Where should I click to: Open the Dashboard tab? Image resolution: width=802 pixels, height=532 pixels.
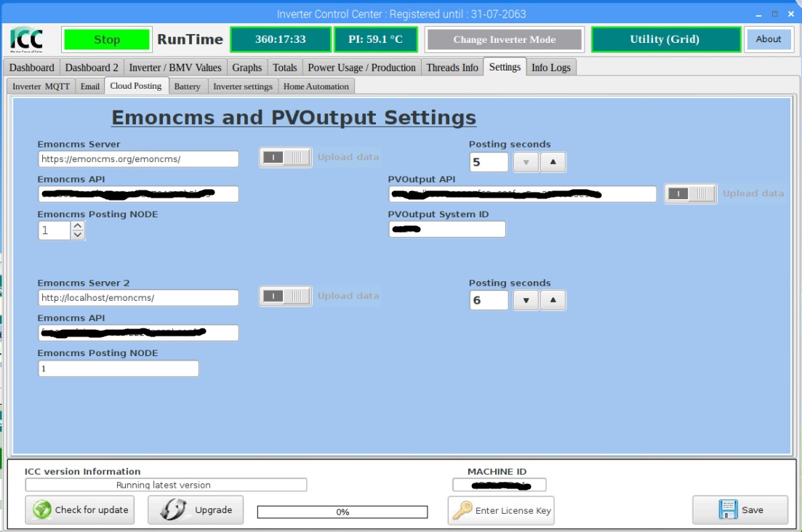(x=32, y=68)
